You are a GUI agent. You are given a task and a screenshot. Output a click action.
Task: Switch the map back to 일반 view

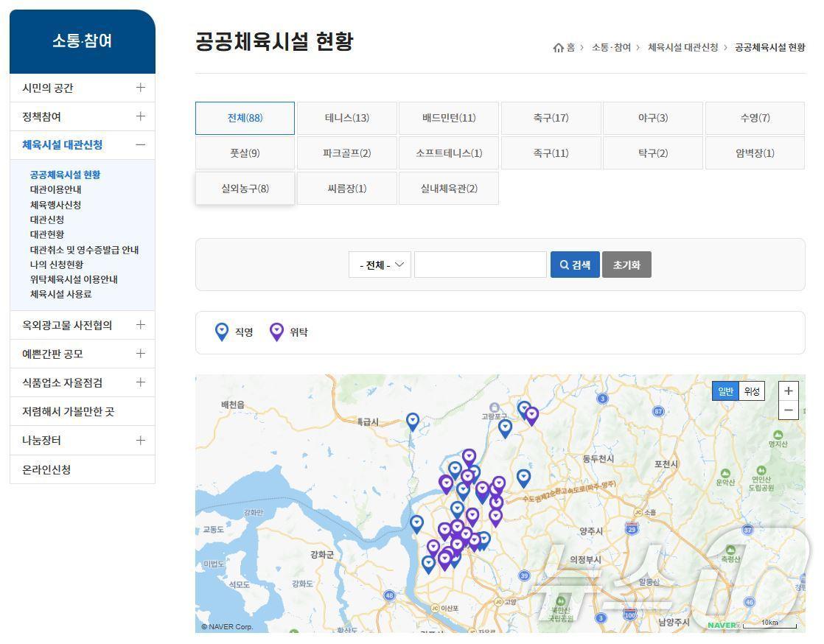(x=725, y=391)
